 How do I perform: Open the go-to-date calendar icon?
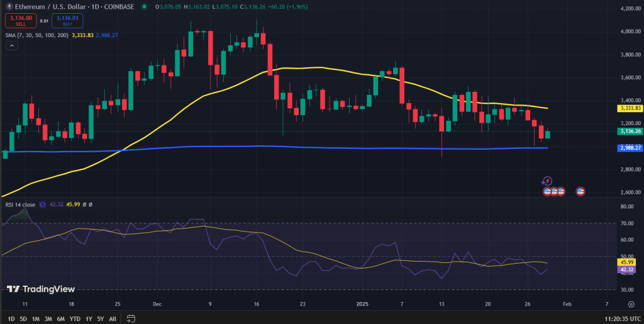pyautogui.click(x=131, y=318)
